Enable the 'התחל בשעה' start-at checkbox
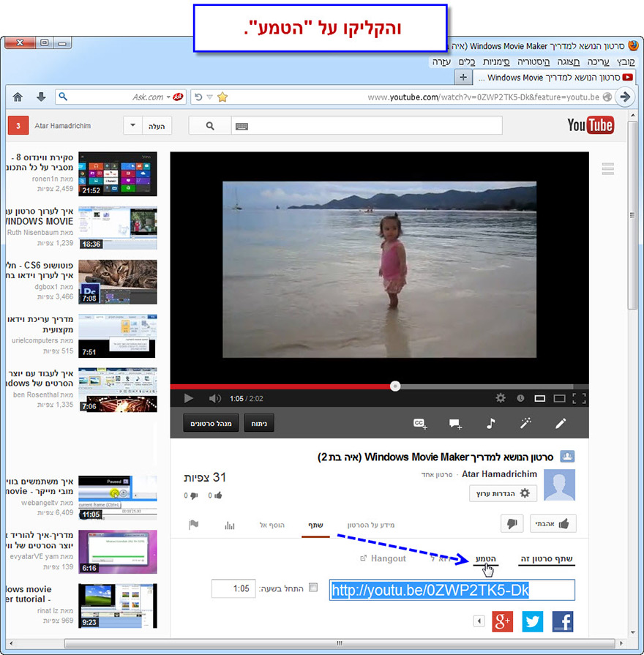The image size is (644, 655). 313,588
